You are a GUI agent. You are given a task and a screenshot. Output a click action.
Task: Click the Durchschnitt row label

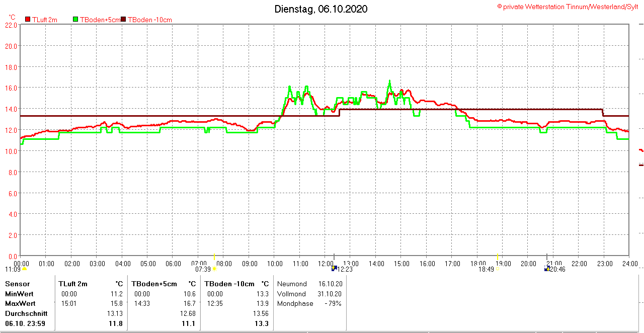[26, 313]
